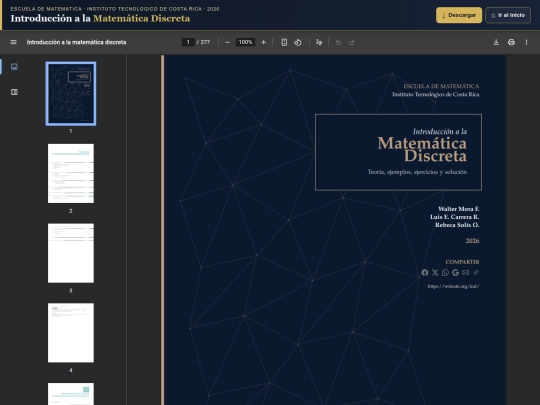Click the zoom out minus icon
The height and width of the screenshot is (405, 540).
pos(227,42)
